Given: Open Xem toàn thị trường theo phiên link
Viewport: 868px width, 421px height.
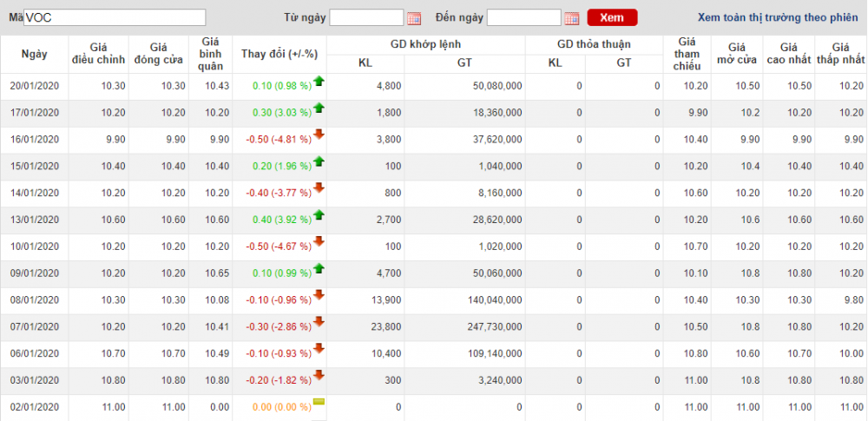Looking at the screenshot, I should (778, 17).
